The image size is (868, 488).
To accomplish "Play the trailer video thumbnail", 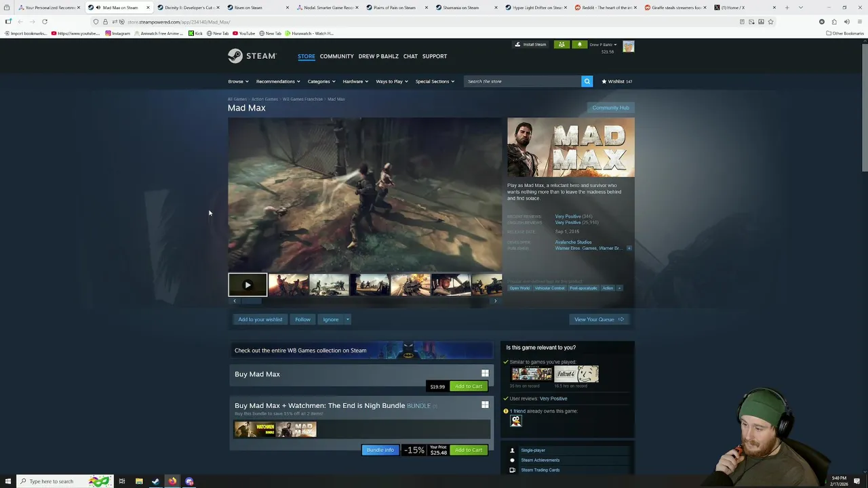I will [x=248, y=285].
